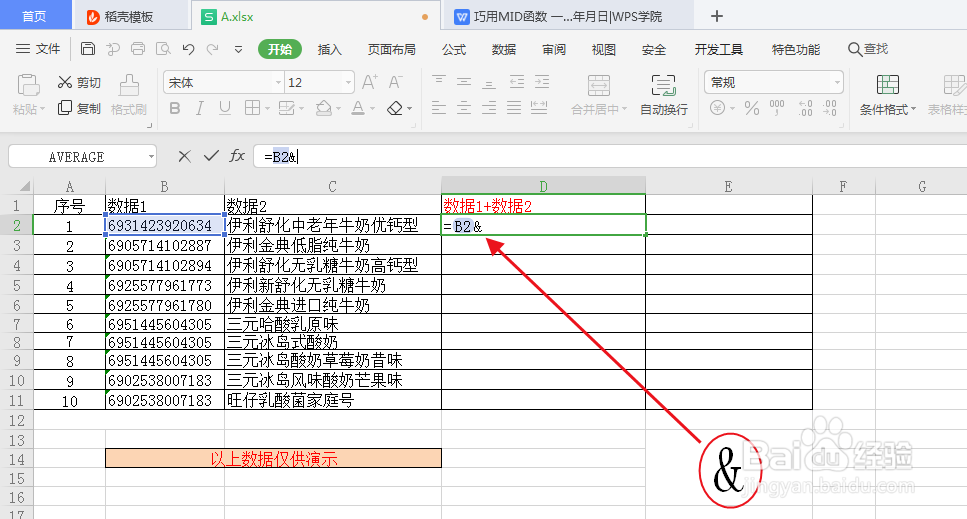Switch to the 页面布局 ribbon tab
The image size is (967, 519).
pos(392,49)
